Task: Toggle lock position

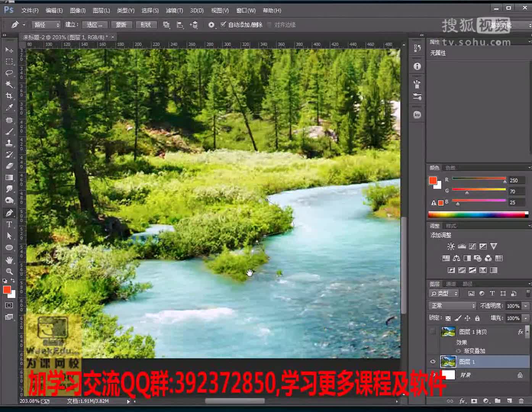Action: (468, 318)
